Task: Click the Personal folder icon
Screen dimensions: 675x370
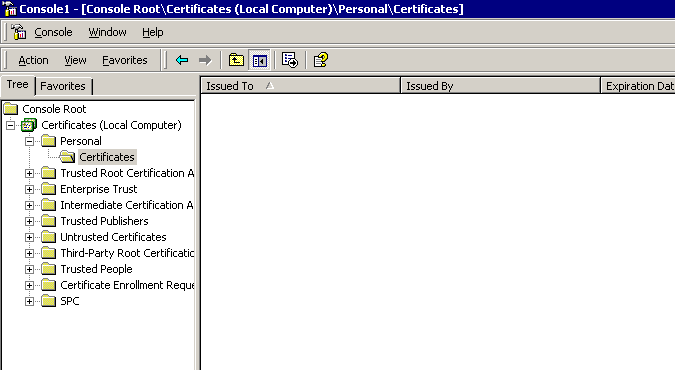Action: [x=48, y=141]
